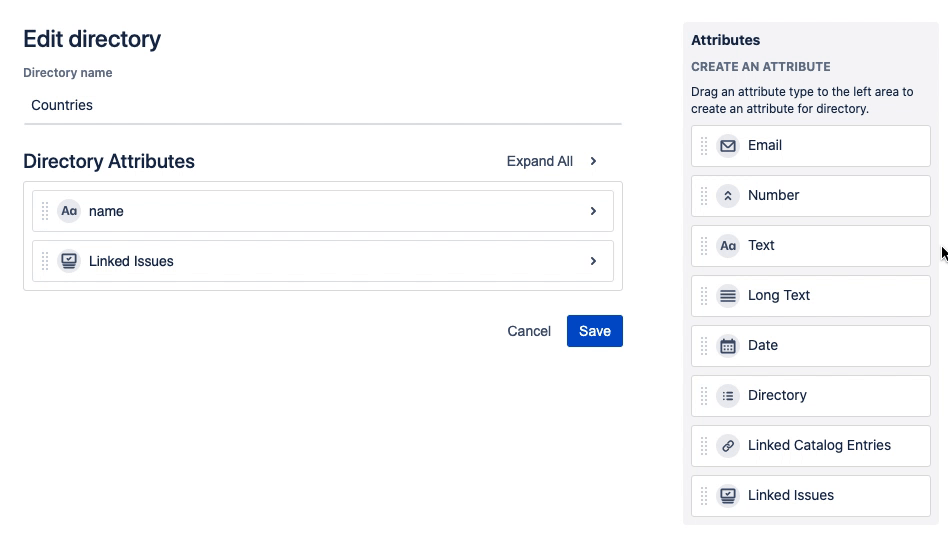Click the Directory list icon

(x=728, y=396)
